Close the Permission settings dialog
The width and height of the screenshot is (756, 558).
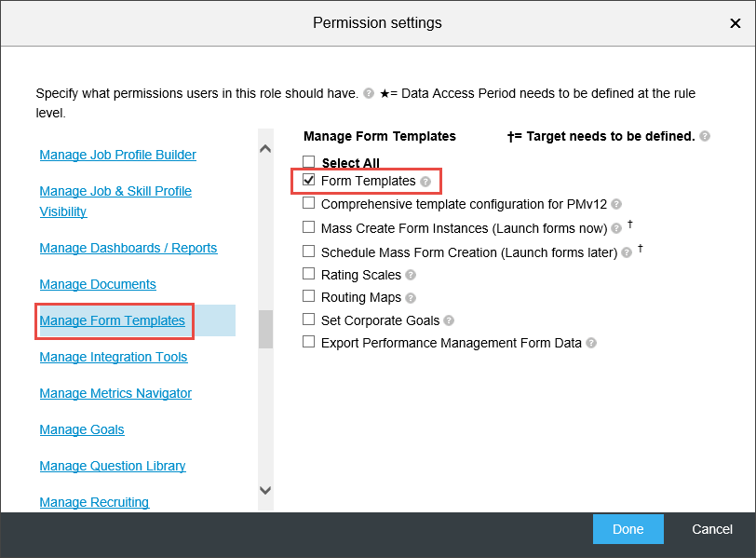click(x=735, y=23)
